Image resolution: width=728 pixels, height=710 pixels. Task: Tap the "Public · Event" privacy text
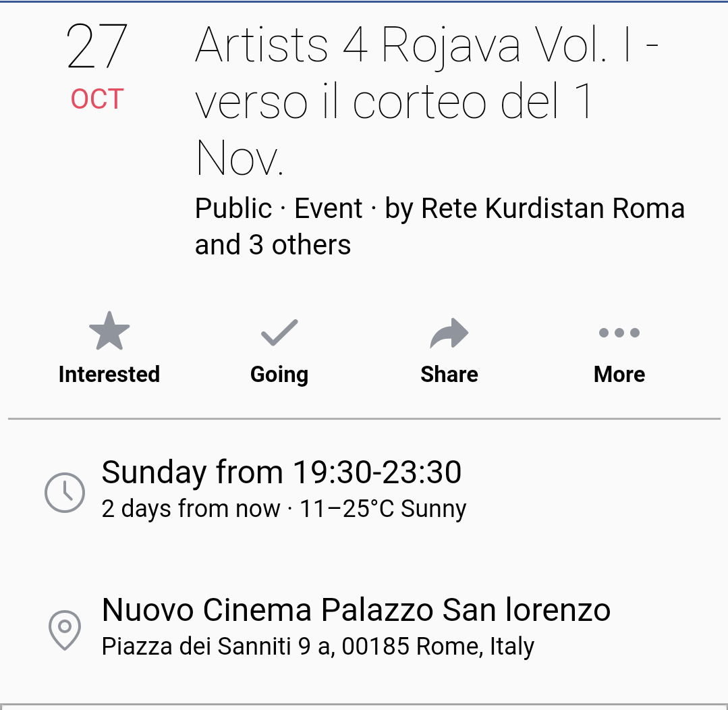click(x=279, y=209)
